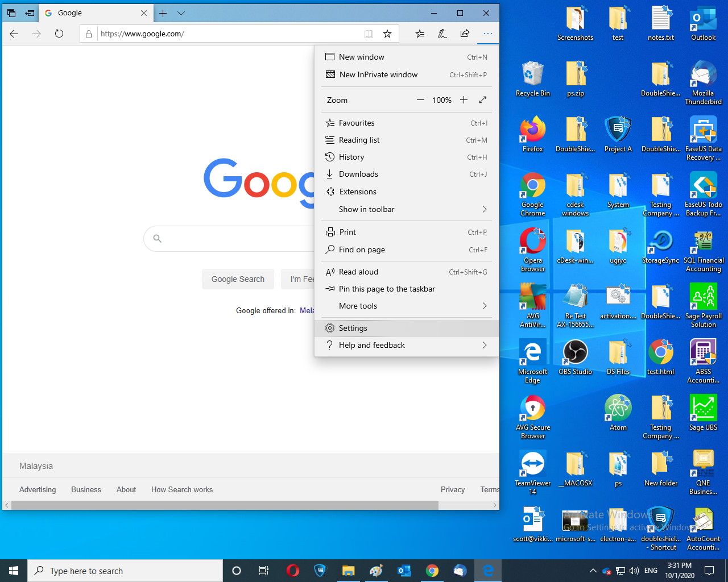
Task: Click the Settings and more ellipsis
Action: [x=488, y=34]
